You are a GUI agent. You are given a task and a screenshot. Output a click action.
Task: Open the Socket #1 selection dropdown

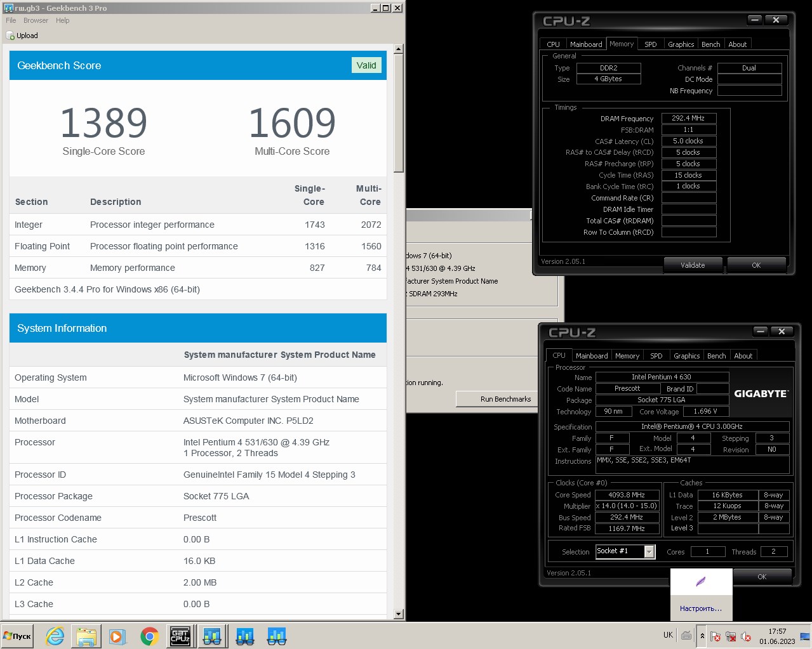649,552
